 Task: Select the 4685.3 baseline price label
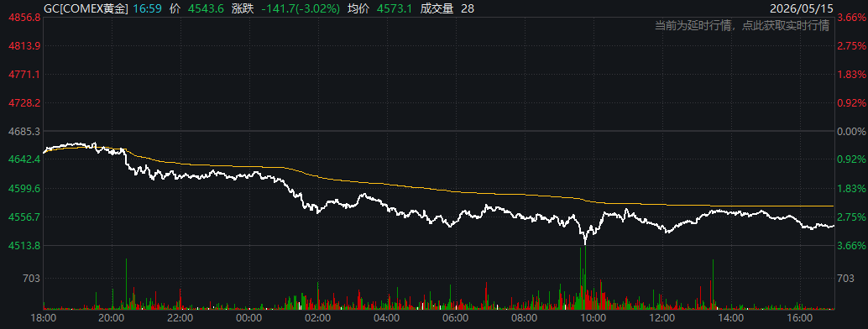coord(24,131)
